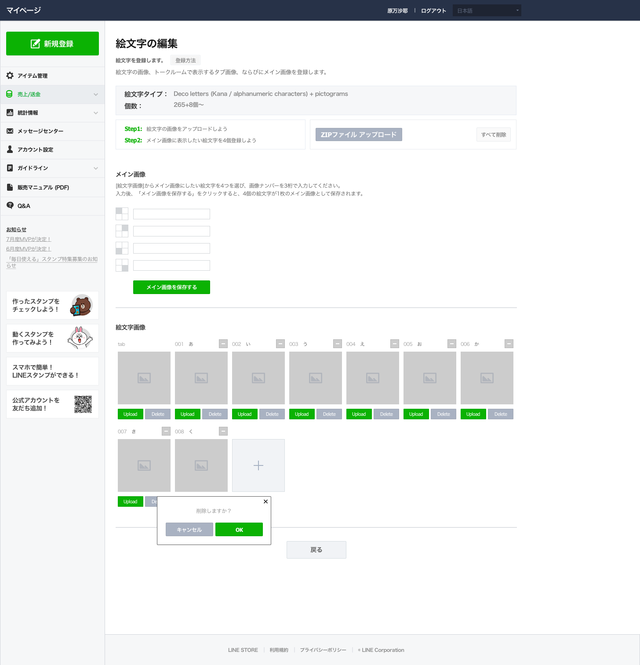Viewport: 640px width, 665px height.
Task: Click the 登録方法 button
Action: point(185,60)
